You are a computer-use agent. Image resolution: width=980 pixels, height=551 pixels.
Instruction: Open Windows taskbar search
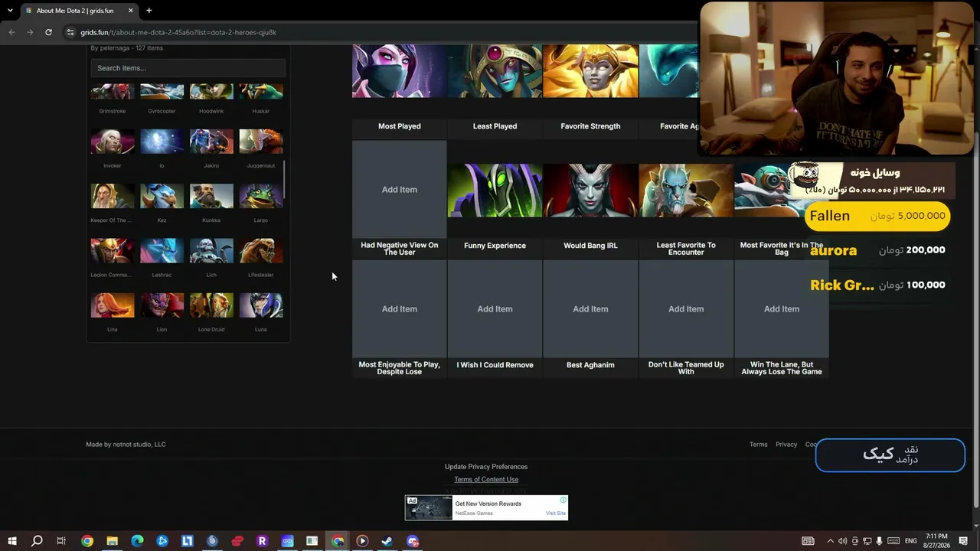pyautogui.click(x=37, y=541)
